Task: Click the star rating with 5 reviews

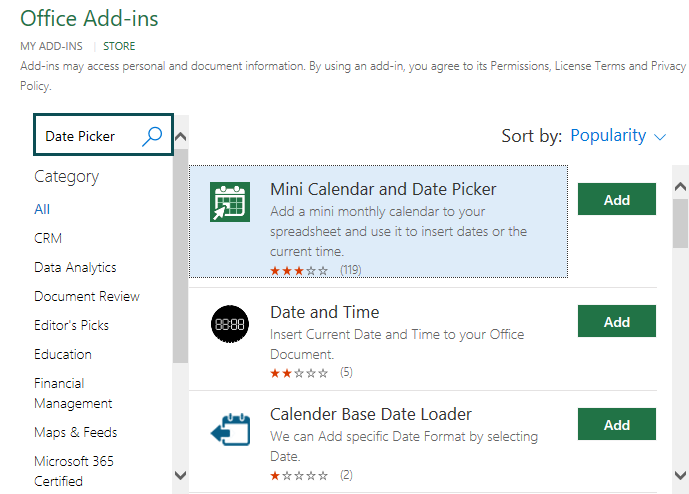Action: 299,373
